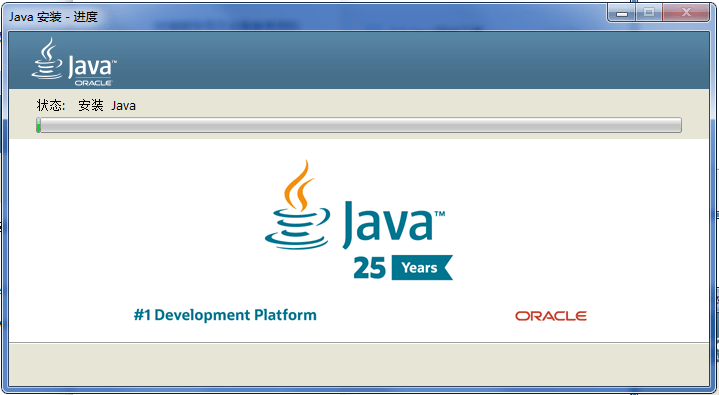The width and height of the screenshot is (719, 395).
Task: Close the Java installer window
Action: pyautogui.click(x=686, y=13)
